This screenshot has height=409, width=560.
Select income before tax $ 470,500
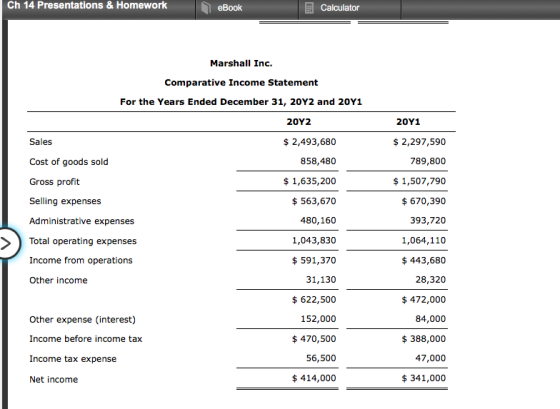pos(314,339)
